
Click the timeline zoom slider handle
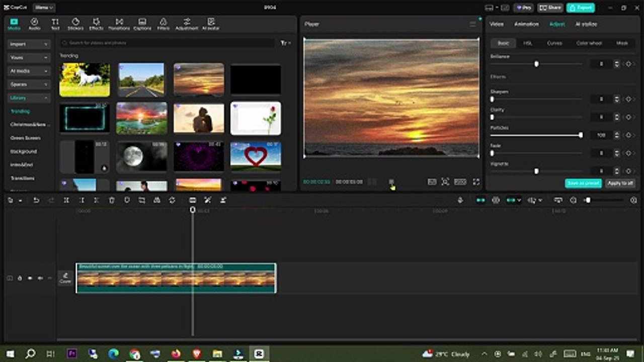588,200
